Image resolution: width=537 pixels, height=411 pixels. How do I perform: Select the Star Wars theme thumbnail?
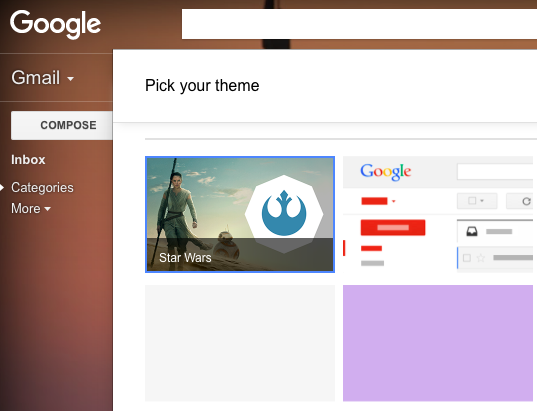click(x=240, y=214)
